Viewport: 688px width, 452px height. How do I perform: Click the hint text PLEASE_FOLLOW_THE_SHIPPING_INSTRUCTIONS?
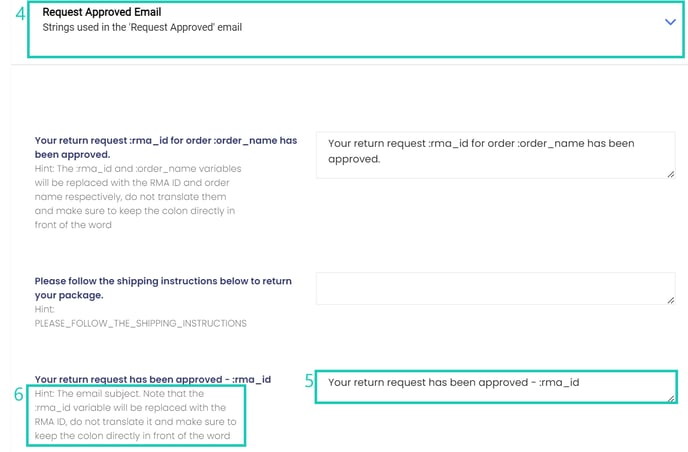[140, 323]
